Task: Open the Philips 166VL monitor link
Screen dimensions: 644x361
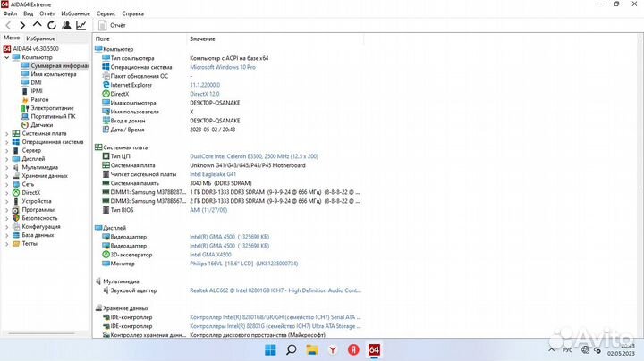Action: (x=243, y=264)
